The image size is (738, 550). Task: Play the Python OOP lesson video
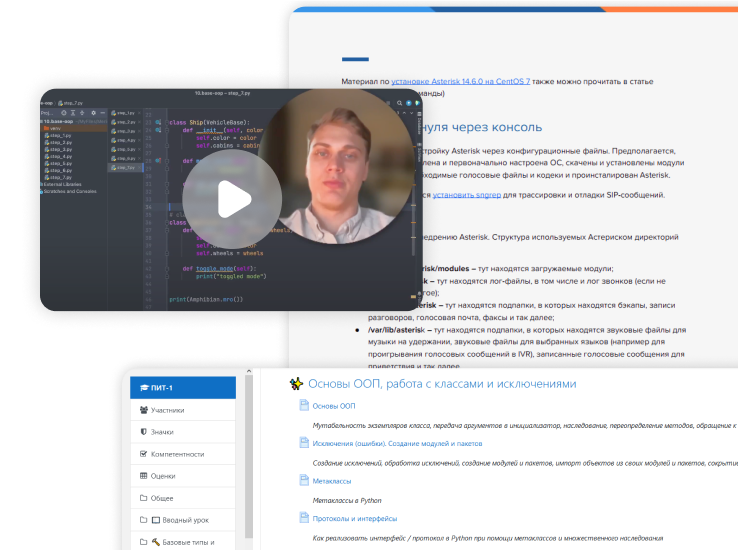(x=232, y=199)
